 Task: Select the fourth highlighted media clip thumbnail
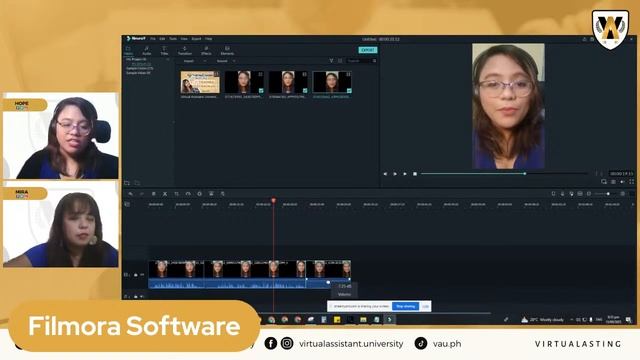pos(332,82)
